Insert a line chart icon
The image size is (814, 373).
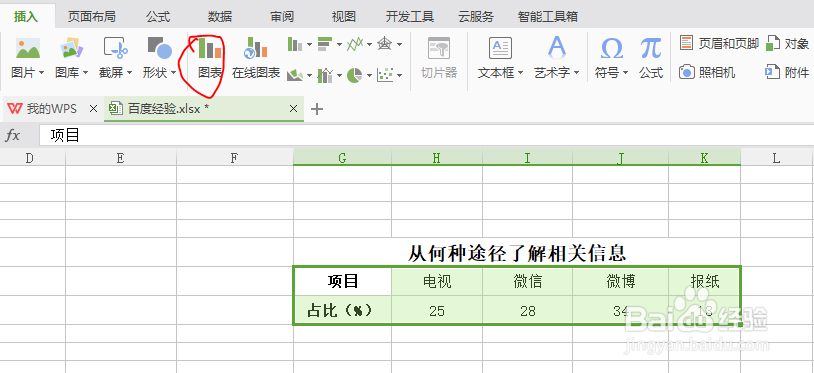355,44
